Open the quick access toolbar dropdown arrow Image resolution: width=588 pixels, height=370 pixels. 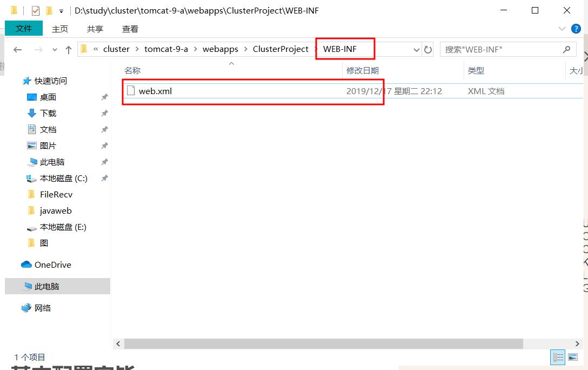tap(61, 11)
